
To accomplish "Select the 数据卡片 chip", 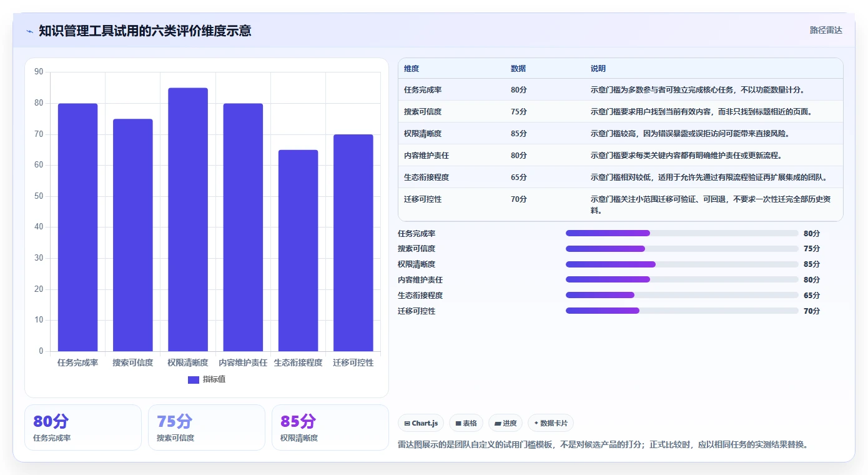I will 550,423.
